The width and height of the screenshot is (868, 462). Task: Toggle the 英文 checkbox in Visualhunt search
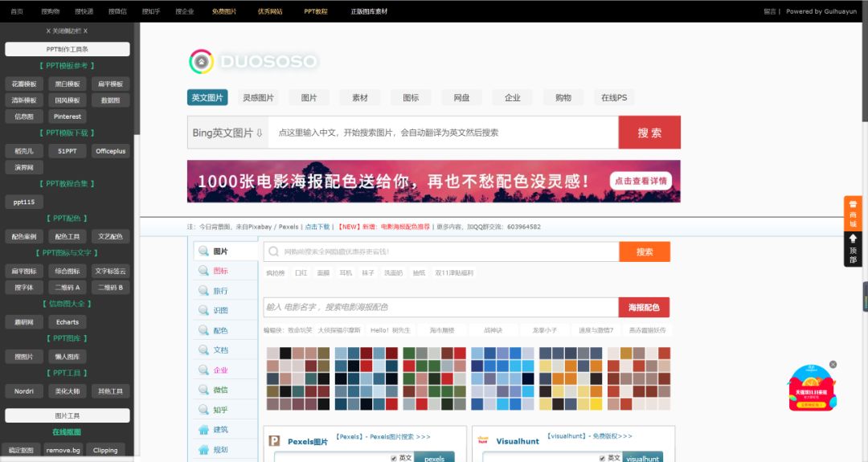tap(602, 458)
